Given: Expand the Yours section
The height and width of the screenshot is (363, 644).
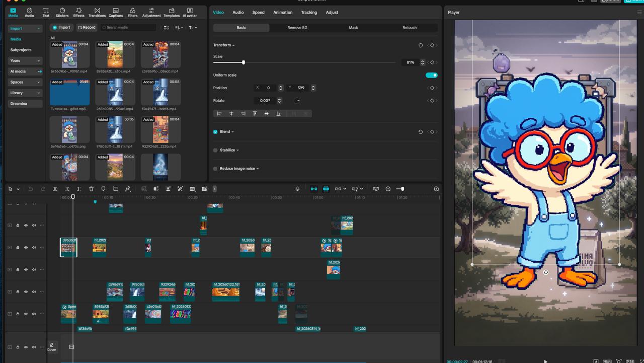Looking at the screenshot, I should click(39, 61).
